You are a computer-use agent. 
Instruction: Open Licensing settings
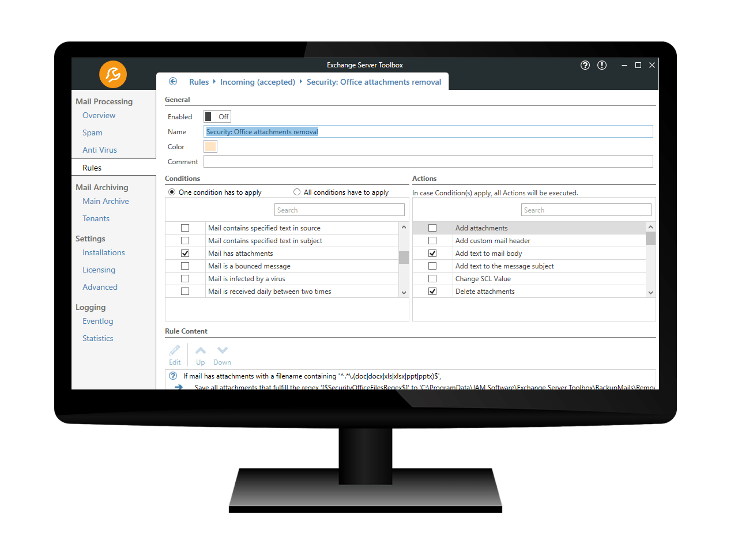coord(99,270)
